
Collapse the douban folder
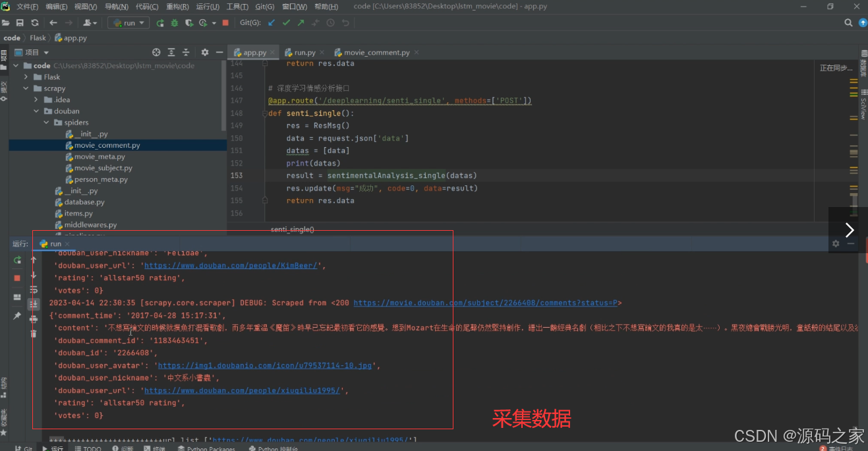(36, 111)
